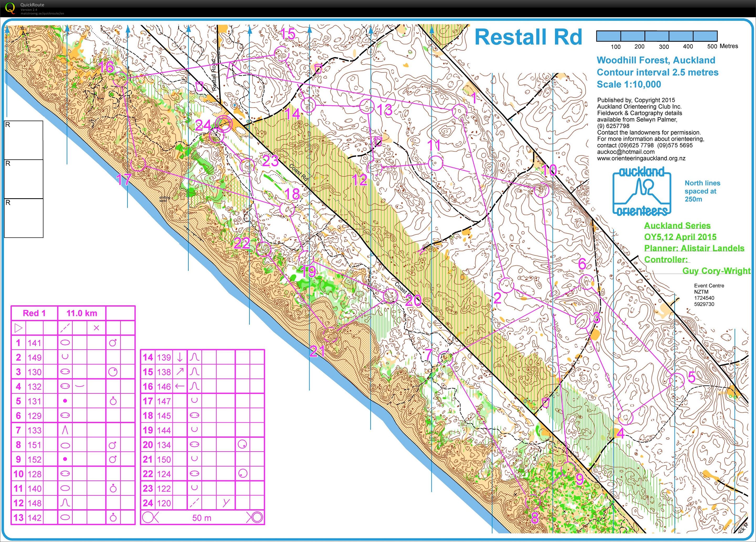Click control circle 4 on the map
The width and height of the screenshot is (756, 542).
[x=625, y=417]
